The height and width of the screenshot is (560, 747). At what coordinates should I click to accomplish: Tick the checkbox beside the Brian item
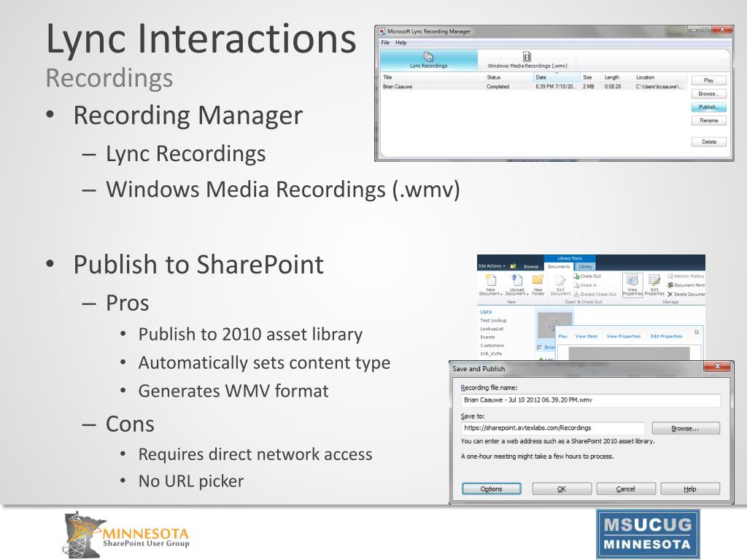[539, 348]
